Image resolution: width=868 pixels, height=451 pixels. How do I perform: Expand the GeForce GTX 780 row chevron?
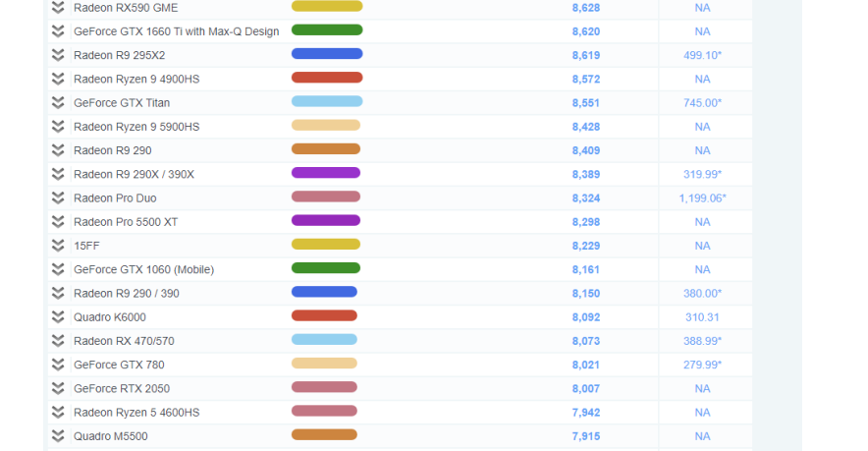[58, 365]
